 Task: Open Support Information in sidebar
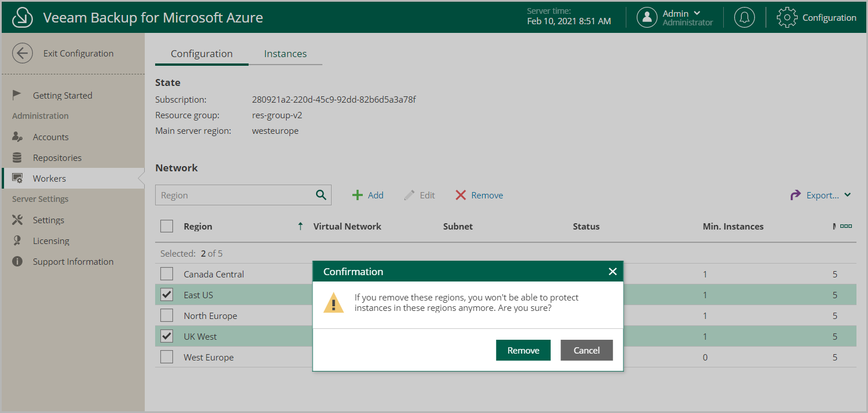coord(73,261)
